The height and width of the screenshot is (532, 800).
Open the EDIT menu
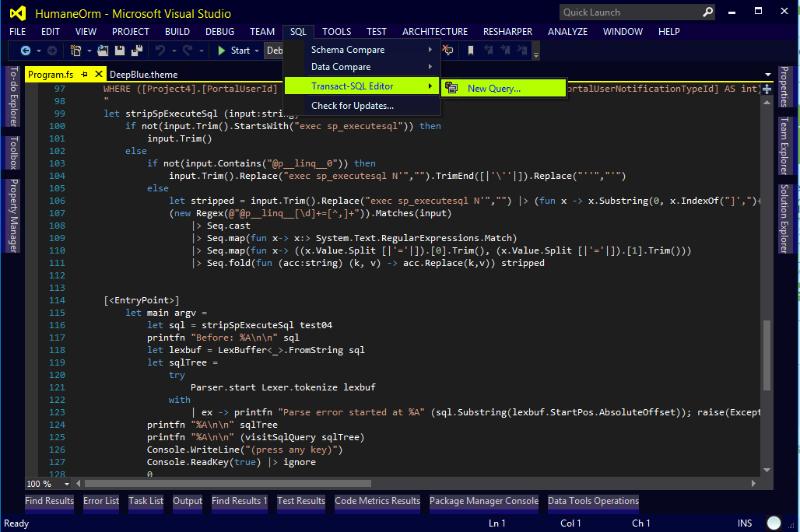coord(50,32)
